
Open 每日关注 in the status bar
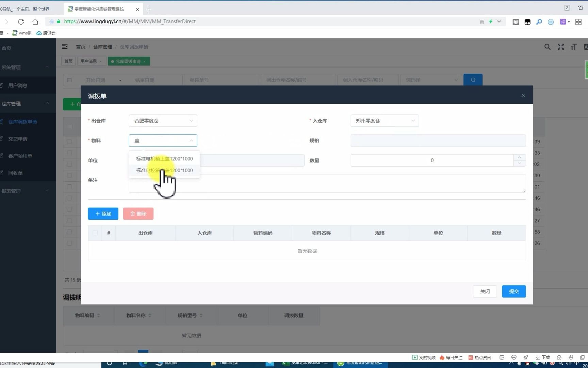click(x=451, y=357)
